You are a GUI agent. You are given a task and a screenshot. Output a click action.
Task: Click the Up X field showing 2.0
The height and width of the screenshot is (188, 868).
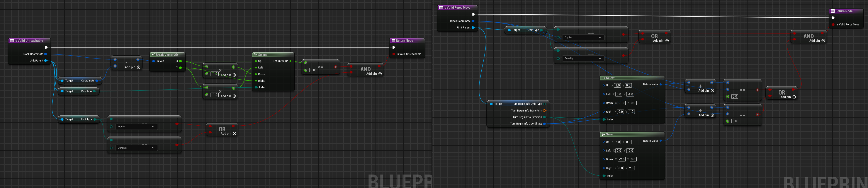617,142
